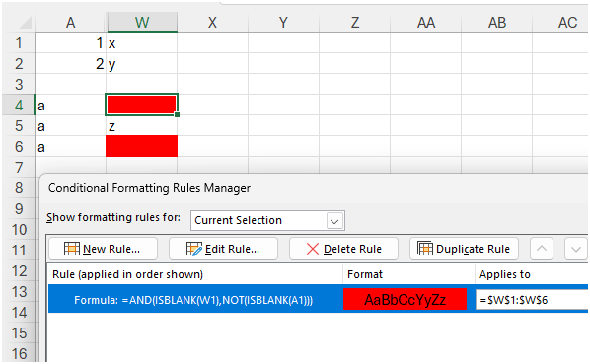Click cell A1 containing 1
Viewport: 590px width, 364px height.
coord(71,42)
